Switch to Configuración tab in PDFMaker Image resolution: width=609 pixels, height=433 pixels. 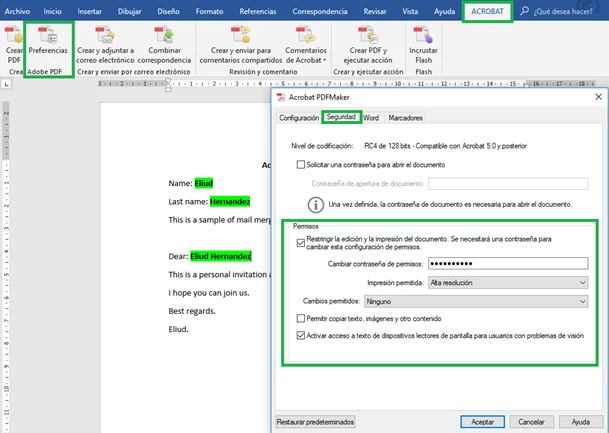click(x=299, y=118)
